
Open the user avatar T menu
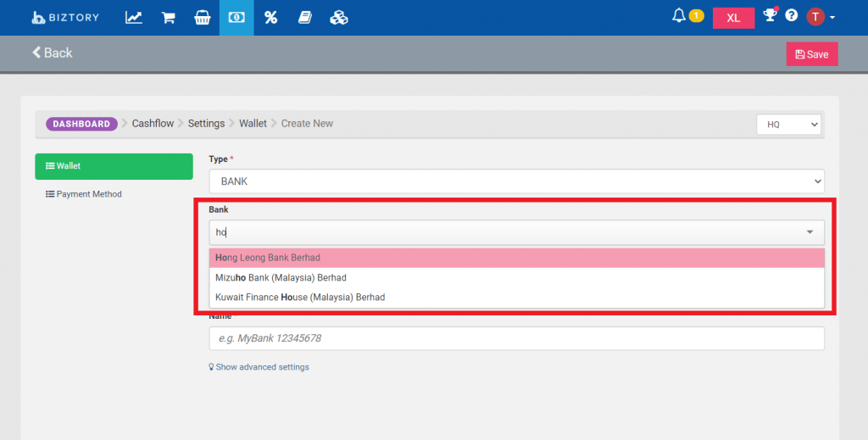tap(815, 17)
